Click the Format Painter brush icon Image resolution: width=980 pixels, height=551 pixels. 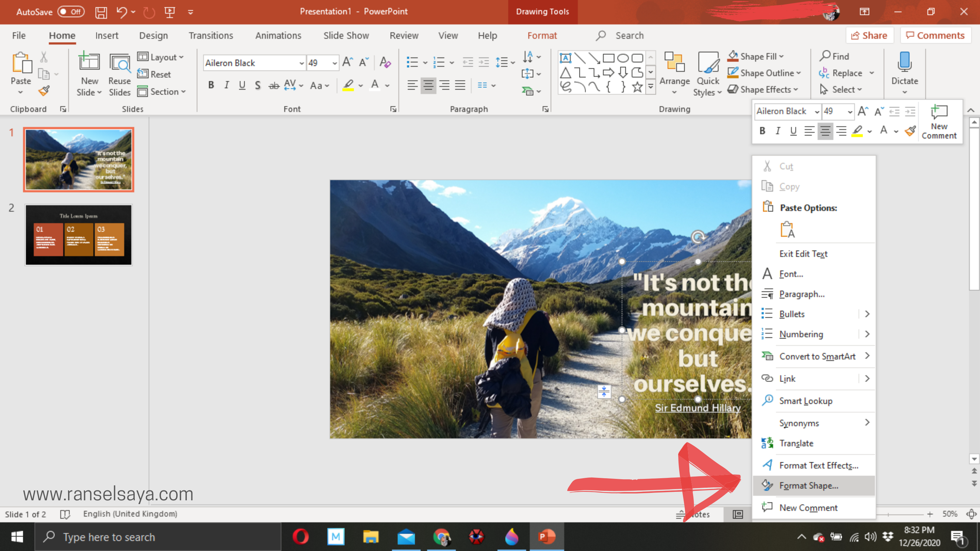click(x=44, y=90)
